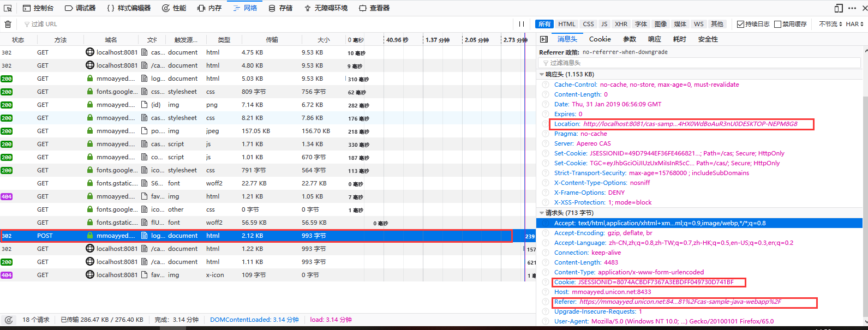Filter requests by XHR type
Screen dimensions: 868x330
[x=621, y=24]
